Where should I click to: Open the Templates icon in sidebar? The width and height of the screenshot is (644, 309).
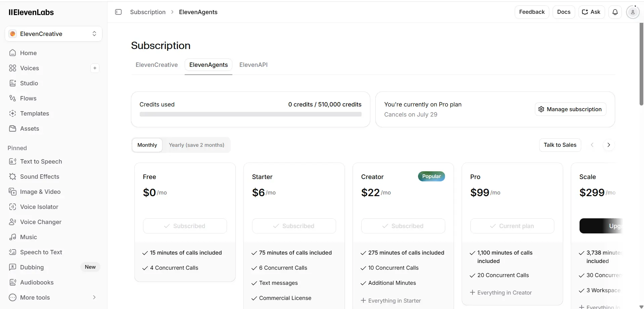[13, 114]
